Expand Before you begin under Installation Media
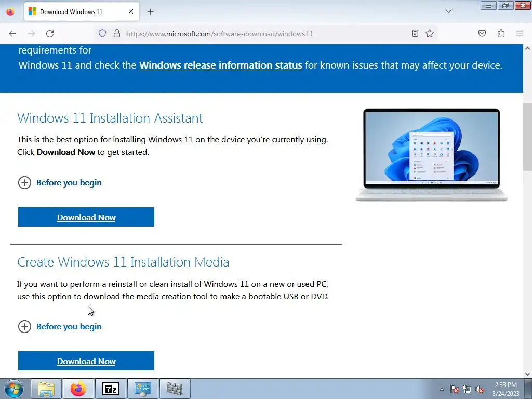 [x=60, y=326]
